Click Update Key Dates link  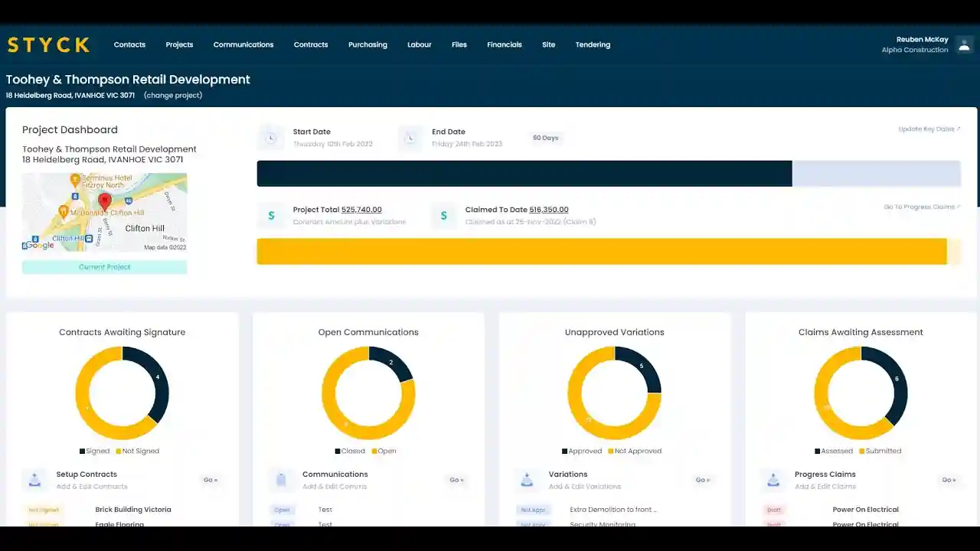pyautogui.click(x=929, y=129)
